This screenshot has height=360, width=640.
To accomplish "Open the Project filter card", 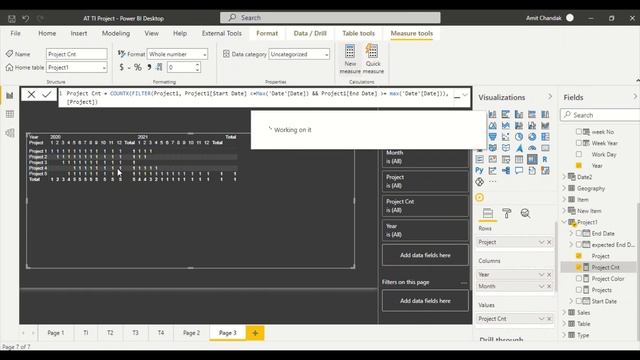I will (x=425, y=181).
